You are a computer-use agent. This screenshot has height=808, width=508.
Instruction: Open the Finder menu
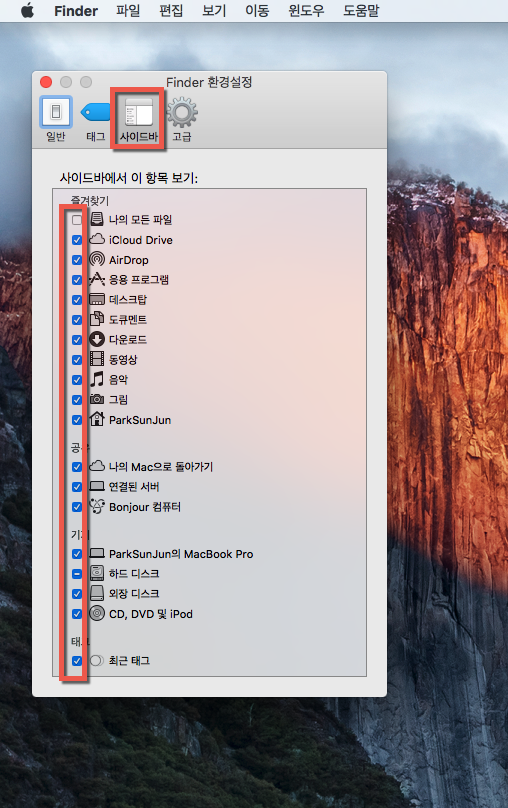pyautogui.click(x=76, y=11)
